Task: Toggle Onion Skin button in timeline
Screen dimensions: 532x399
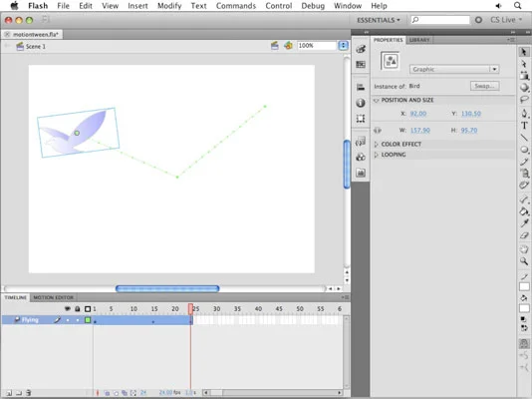Action: tap(107, 393)
